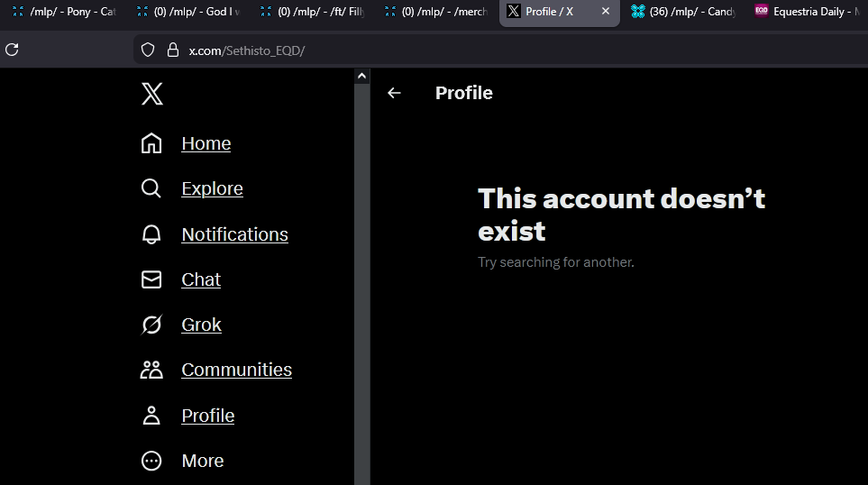Open the Profile link in sidebar
Viewport: 868px width, 485px height.
(208, 416)
